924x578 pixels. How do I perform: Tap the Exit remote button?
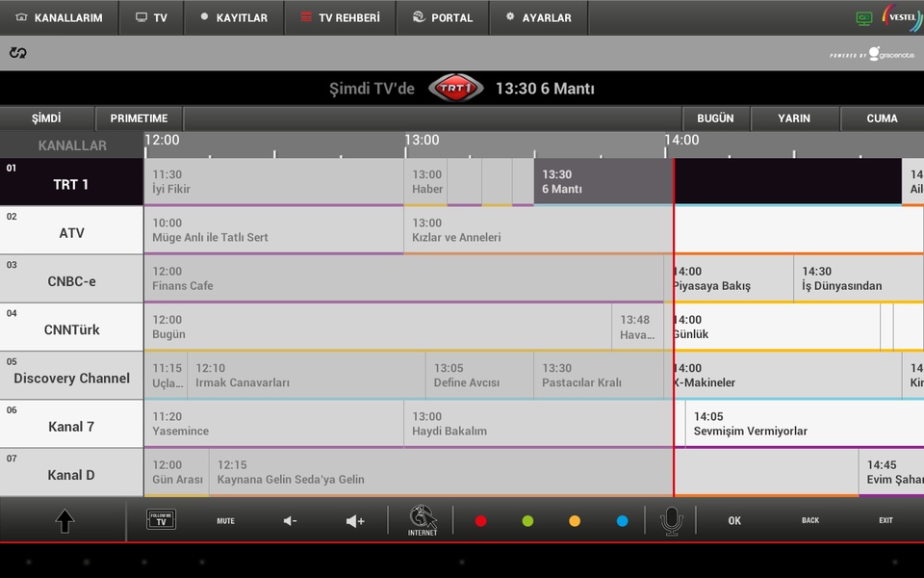(885, 520)
